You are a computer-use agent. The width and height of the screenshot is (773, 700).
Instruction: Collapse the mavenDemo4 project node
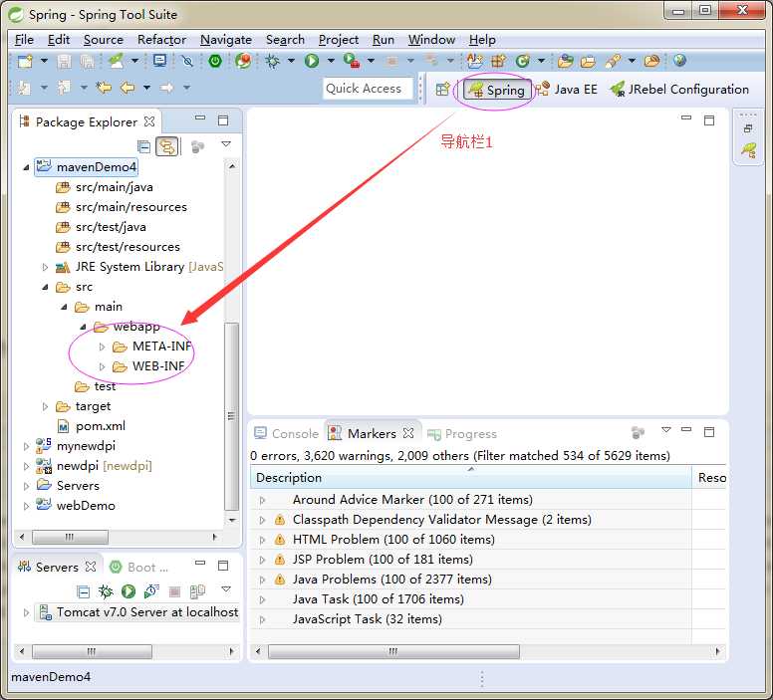[26, 167]
